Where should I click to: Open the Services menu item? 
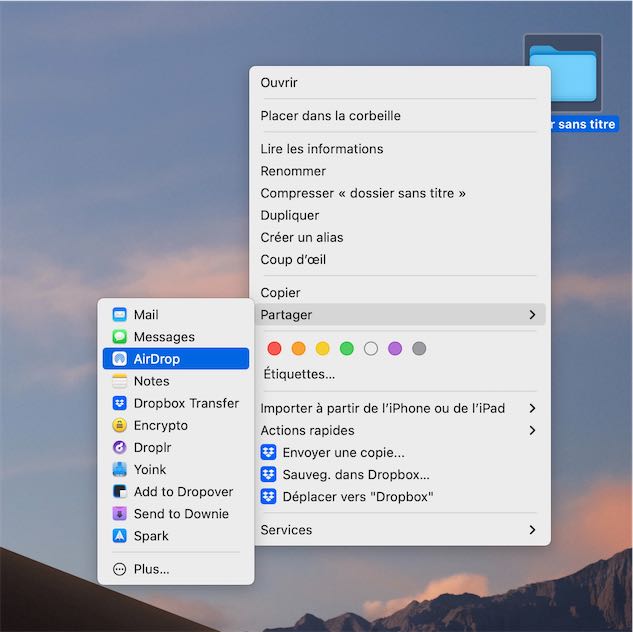click(x=400, y=530)
